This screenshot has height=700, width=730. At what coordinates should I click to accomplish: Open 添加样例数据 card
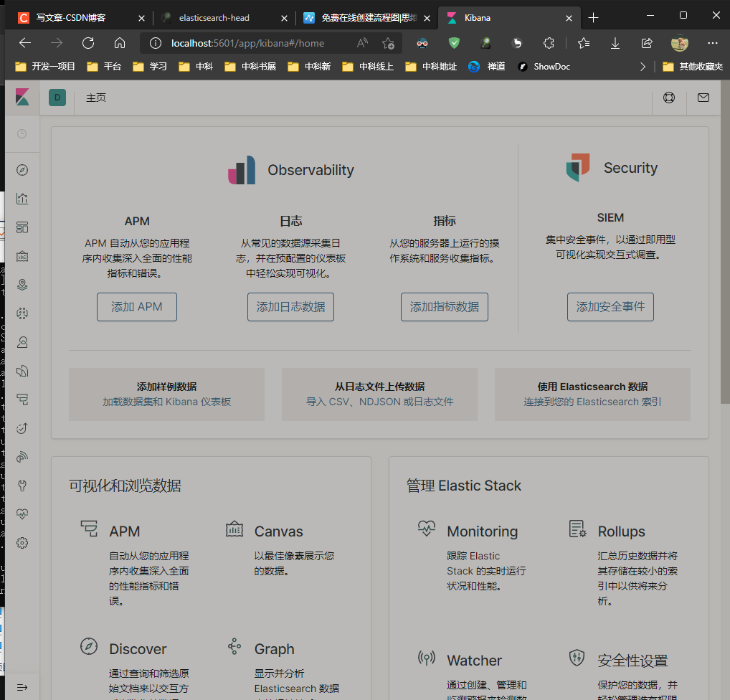[166, 394]
